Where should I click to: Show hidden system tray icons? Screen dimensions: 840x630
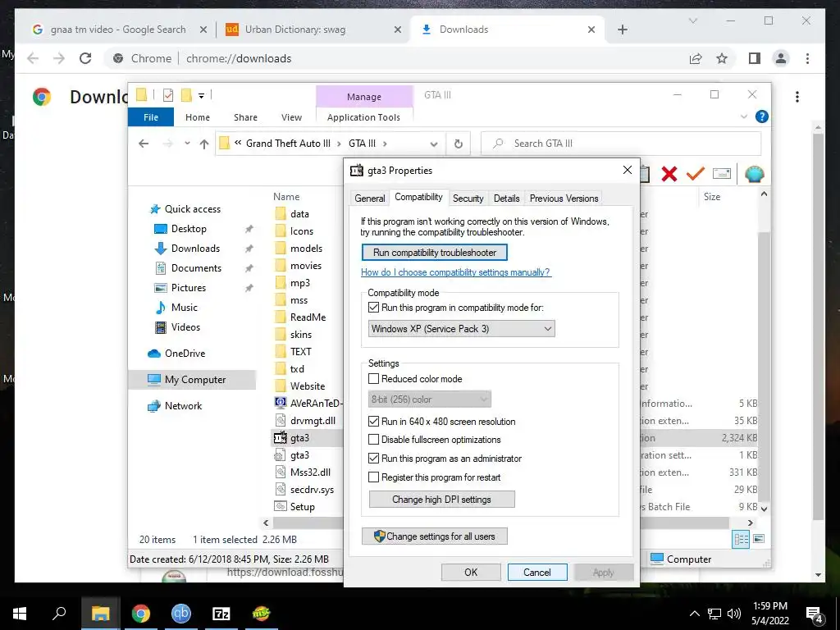point(694,614)
